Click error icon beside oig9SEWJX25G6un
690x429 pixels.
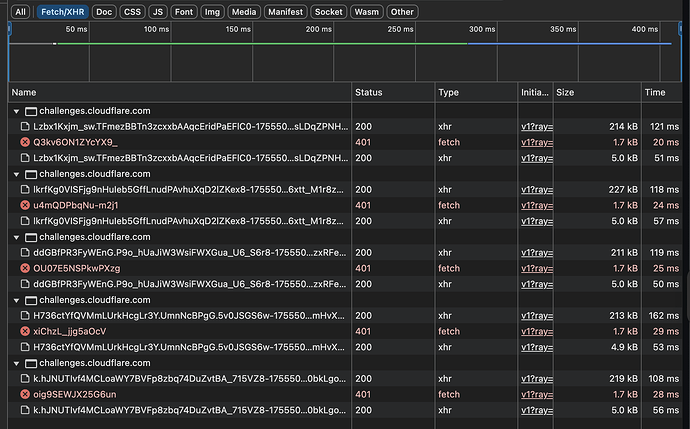[25, 394]
